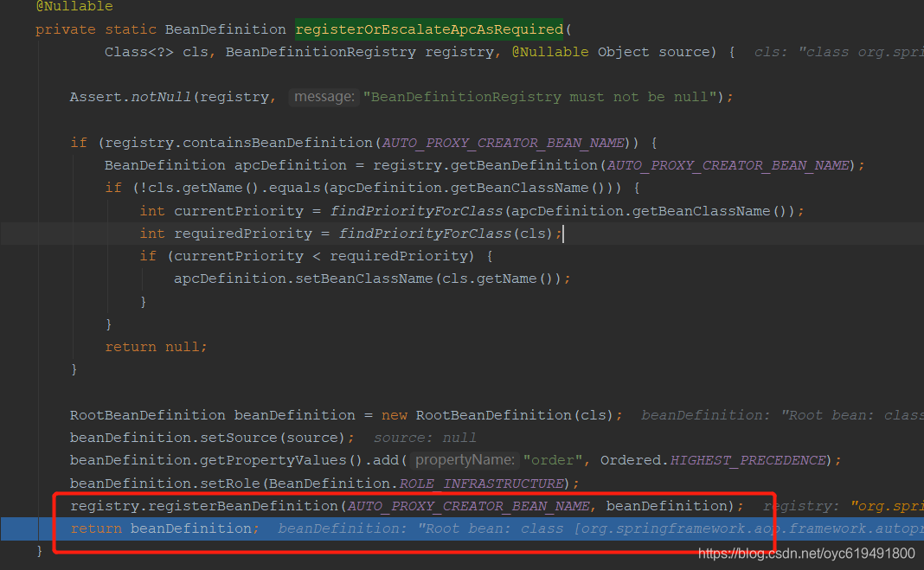Click the Assert.notNull call
Viewport: 924px width, 570px height.
coord(131,97)
